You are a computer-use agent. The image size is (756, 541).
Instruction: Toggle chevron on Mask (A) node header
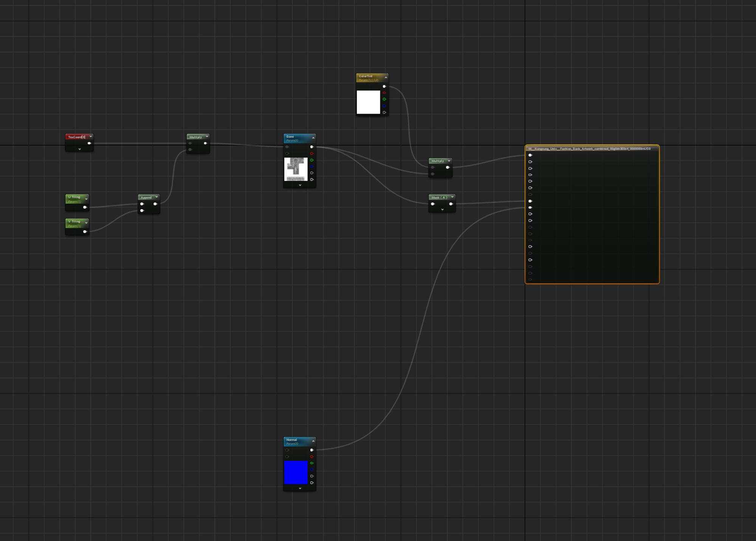pos(452,197)
